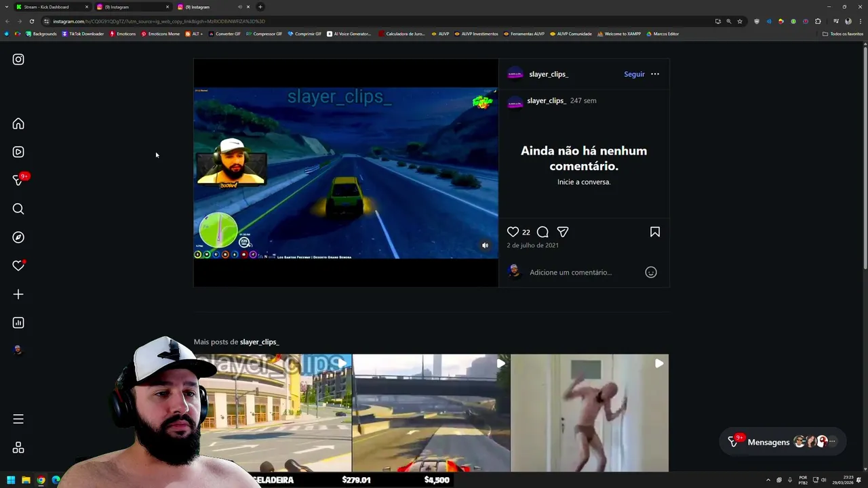The image size is (868, 488).
Task: Open the Windows Start button
Action: point(11,480)
